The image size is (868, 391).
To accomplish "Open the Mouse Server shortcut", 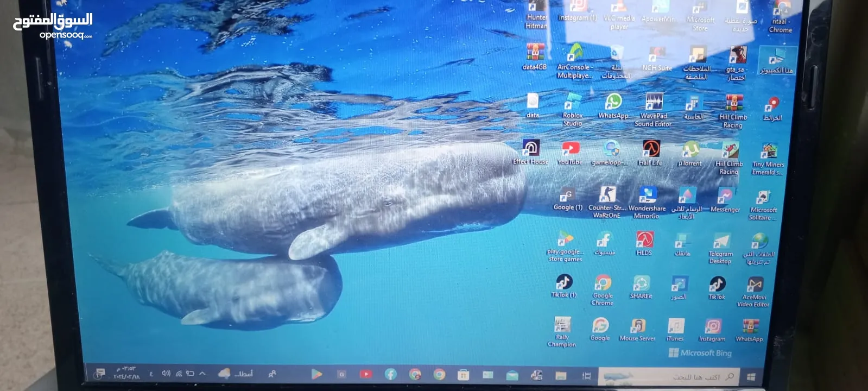I will coord(638,330).
